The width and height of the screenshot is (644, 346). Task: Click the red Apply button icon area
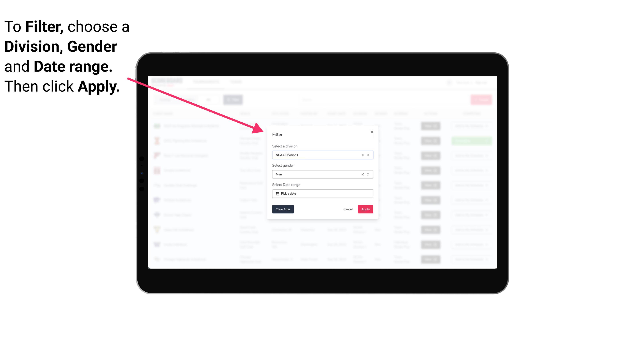click(x=365, y=209)
